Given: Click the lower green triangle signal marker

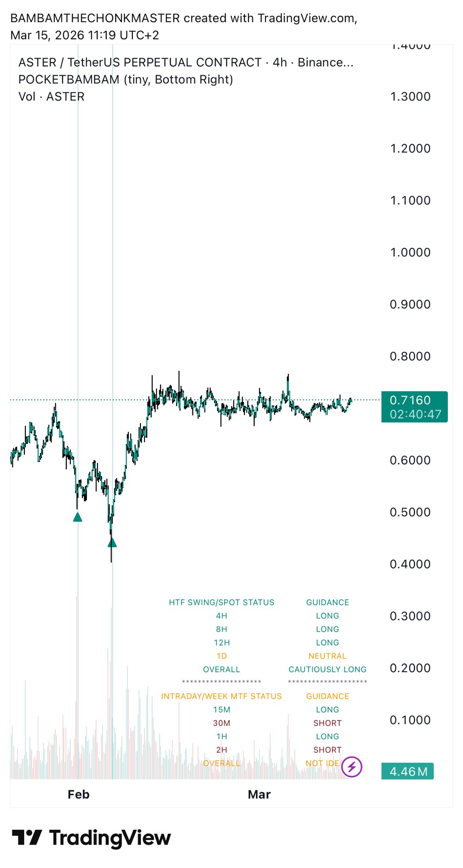Looking at the screenshot, I should 112,542.
